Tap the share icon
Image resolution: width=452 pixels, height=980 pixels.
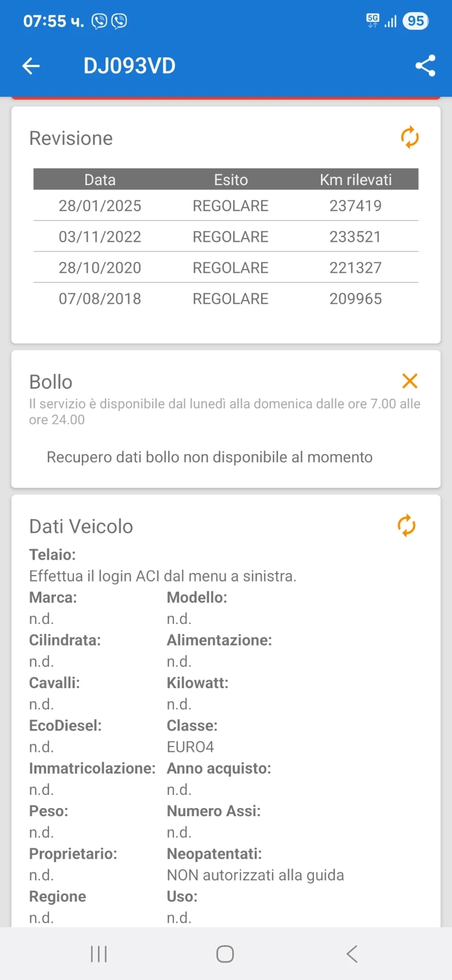tap(425, 66)
